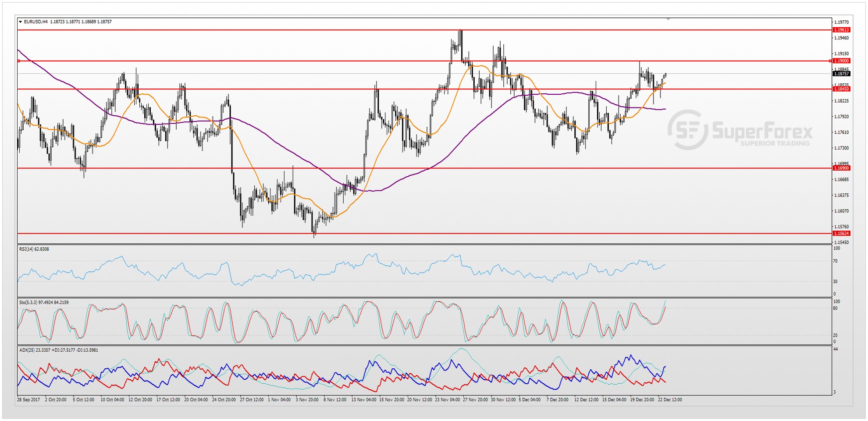This screenshot has height=421, width=868.
Task: Click the red 1.19000 price level tag
Action: (x=842, y=61)
